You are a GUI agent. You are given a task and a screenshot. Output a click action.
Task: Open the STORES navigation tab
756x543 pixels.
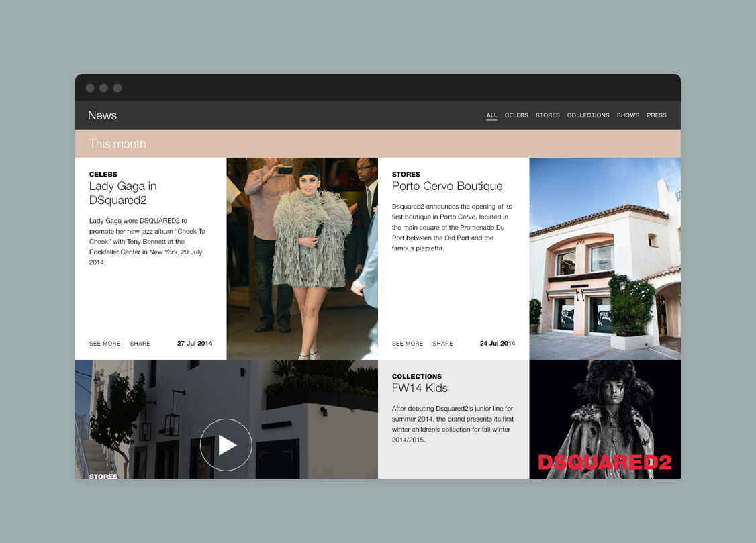point(547,115)
